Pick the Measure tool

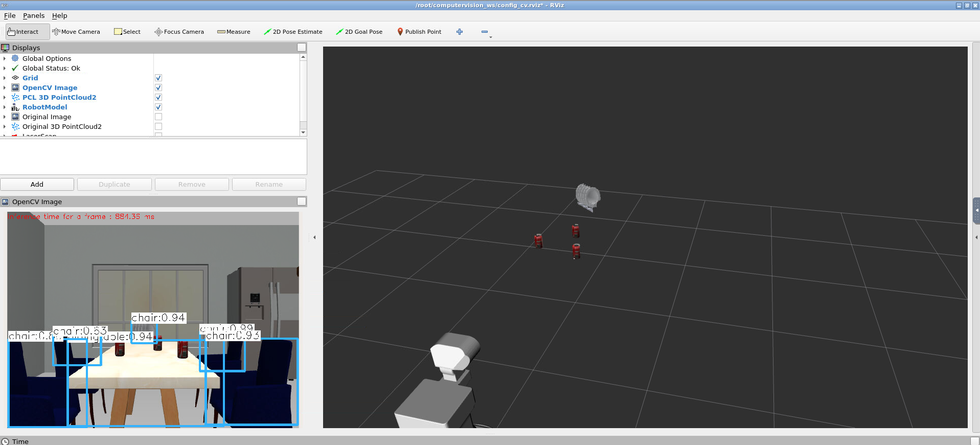click(x=234, y=32)
